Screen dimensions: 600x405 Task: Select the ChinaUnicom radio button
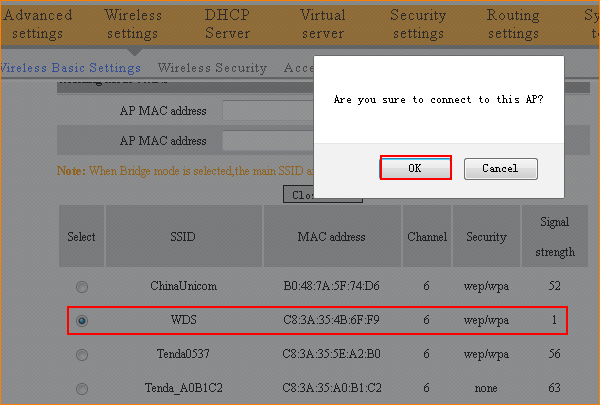pos(82,286)
